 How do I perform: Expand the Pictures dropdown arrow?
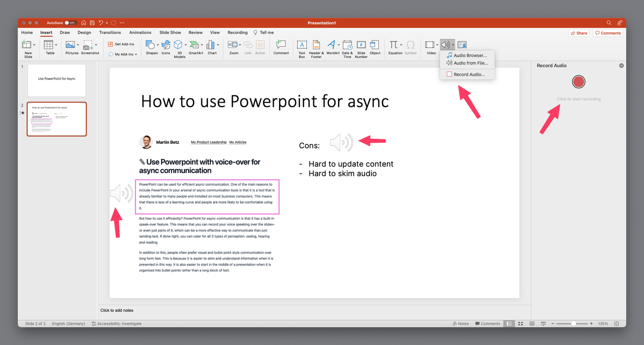click(78, 45)
